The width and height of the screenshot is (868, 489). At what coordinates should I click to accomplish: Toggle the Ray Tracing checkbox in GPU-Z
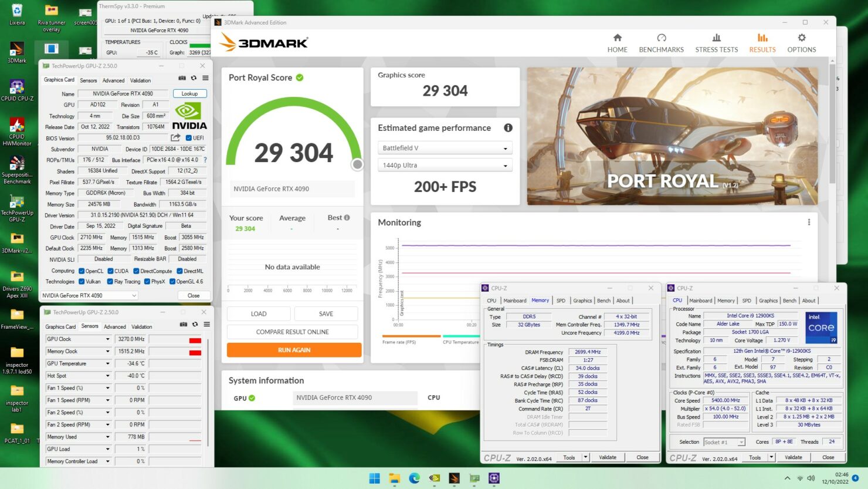pyautogui.click(x=110, y=282)
